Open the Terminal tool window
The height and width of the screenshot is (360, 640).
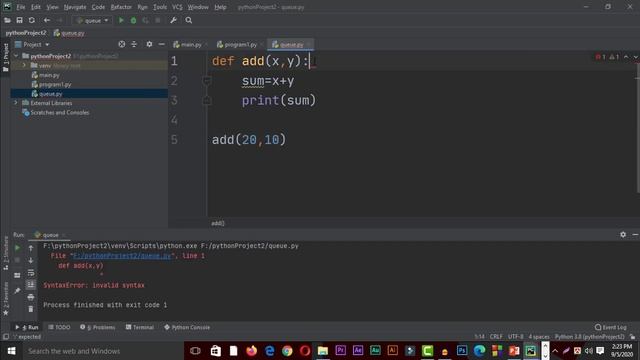(x=140, y=327)
